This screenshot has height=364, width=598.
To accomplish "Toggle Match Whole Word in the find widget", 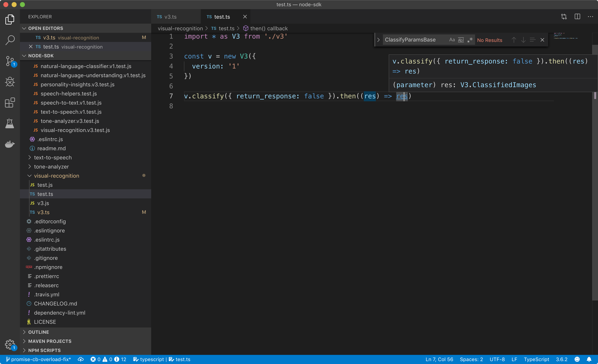I will pyautogui.click(x=461, y=40).
